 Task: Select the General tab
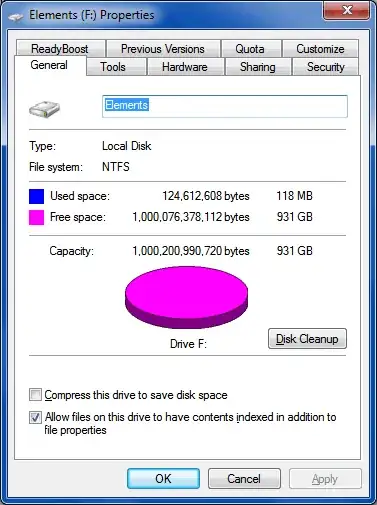tap(50, 65)
